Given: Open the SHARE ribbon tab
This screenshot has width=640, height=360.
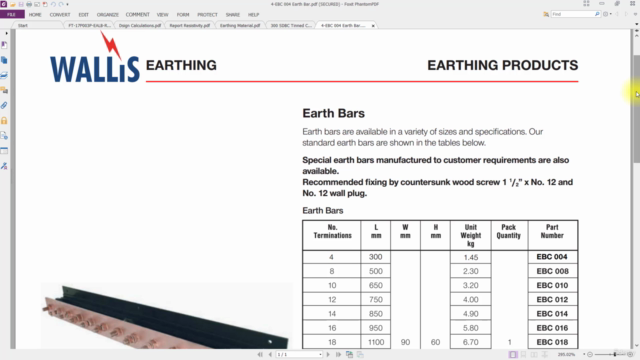Looking at the screenshot, I should [233, 15].
